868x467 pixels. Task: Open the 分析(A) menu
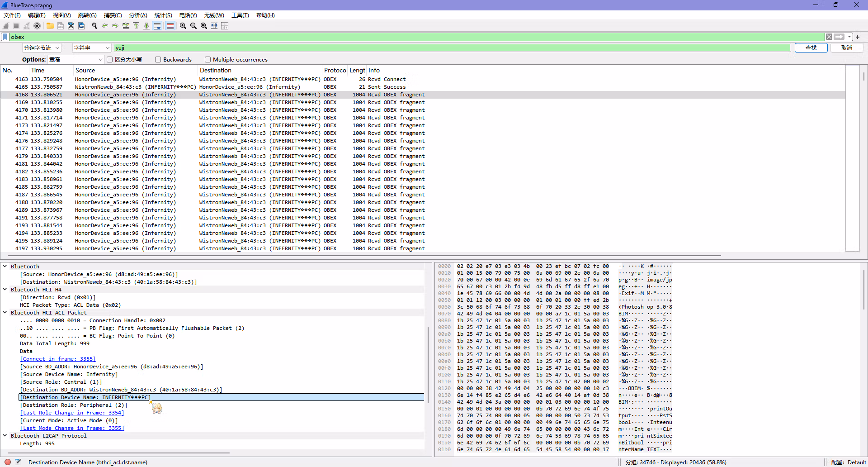coord(138,15)
